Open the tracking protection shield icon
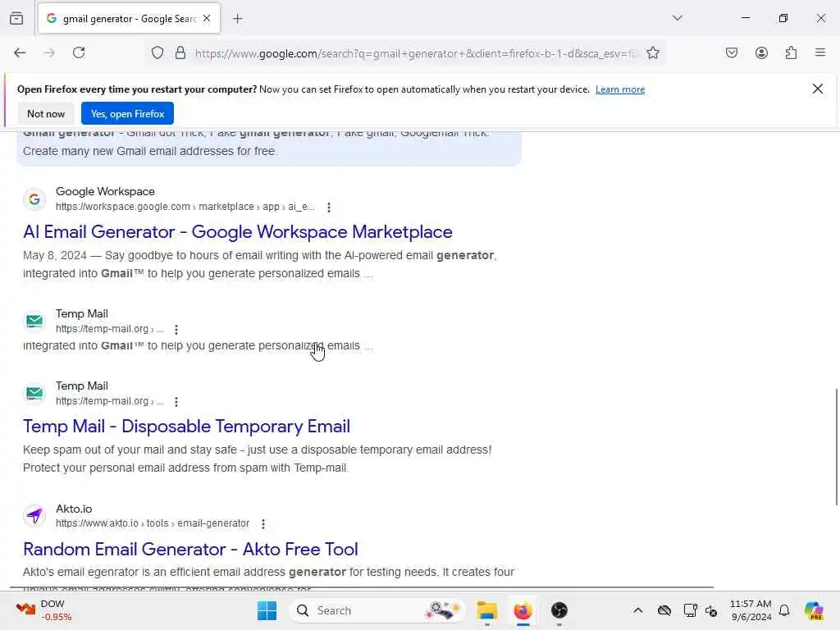840x630 pixels. tap(157, 52)
